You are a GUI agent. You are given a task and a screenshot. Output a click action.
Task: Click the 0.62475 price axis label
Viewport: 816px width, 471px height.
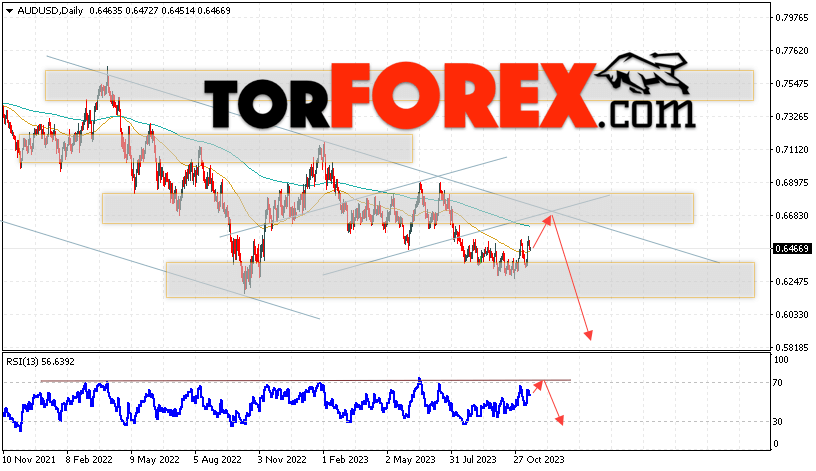pos(792,282)
